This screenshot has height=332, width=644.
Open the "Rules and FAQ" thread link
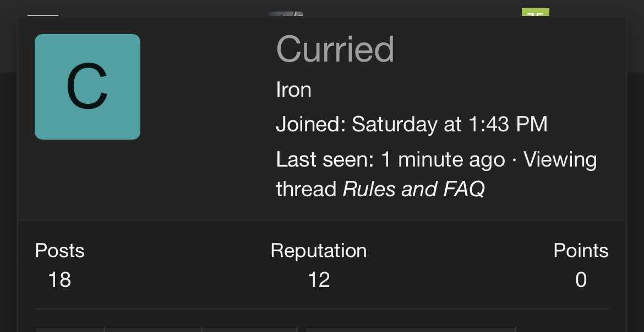pos(413,190)
